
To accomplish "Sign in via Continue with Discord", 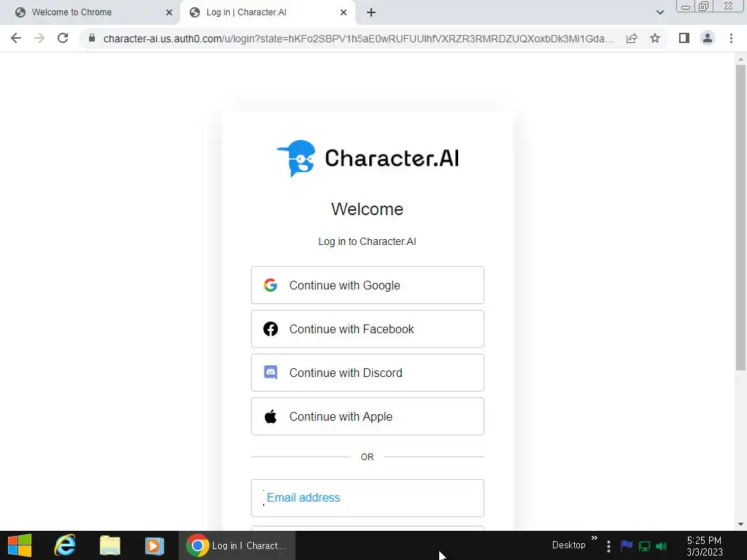I will pos(368,373).
